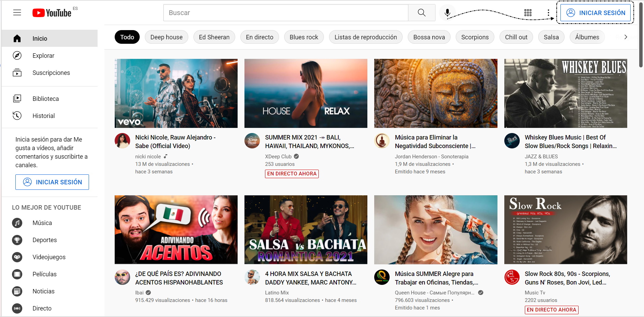The width and height of the screenshot is (644, 317).
Task: Open the YouTube apps grid icon
Action: [x=528, y=13]
